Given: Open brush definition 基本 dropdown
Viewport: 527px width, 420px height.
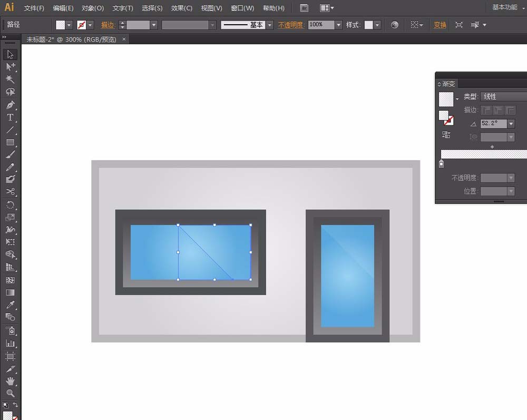Looking at the screenshot, I should pyautogui.click(x=269, y=25).
